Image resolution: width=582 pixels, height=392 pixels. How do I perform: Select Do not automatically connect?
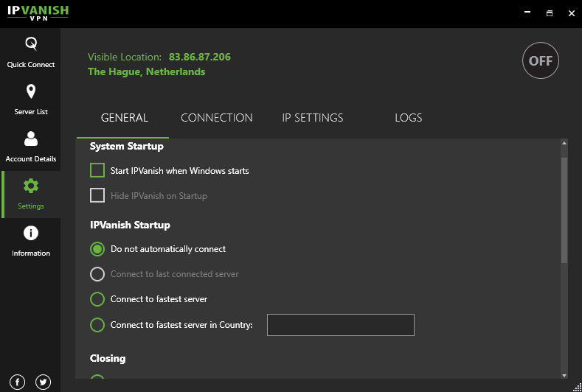[97, 249]
